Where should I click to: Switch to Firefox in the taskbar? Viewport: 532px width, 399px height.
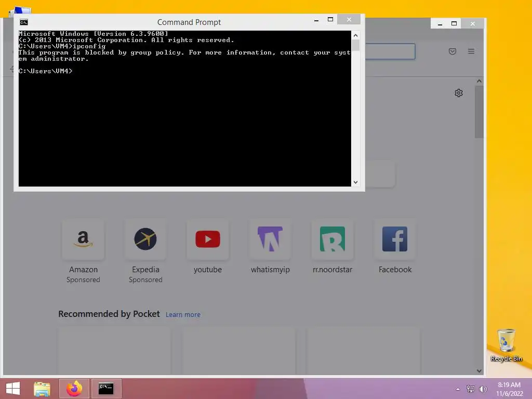[74, 389]
